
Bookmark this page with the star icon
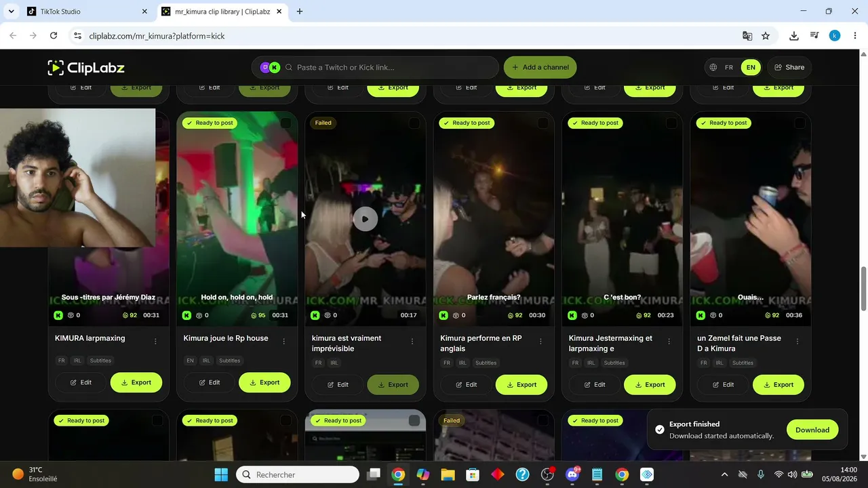[766, 36]
